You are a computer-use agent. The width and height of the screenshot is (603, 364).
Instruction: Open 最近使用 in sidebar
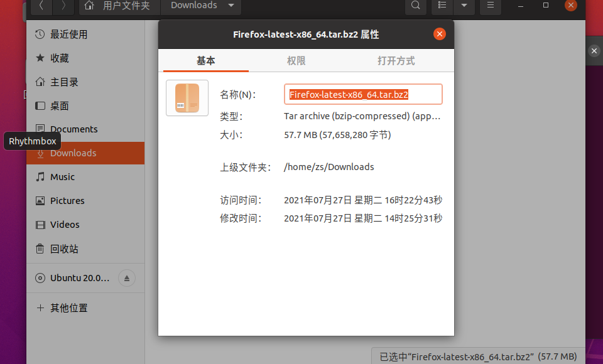point(85,35)
